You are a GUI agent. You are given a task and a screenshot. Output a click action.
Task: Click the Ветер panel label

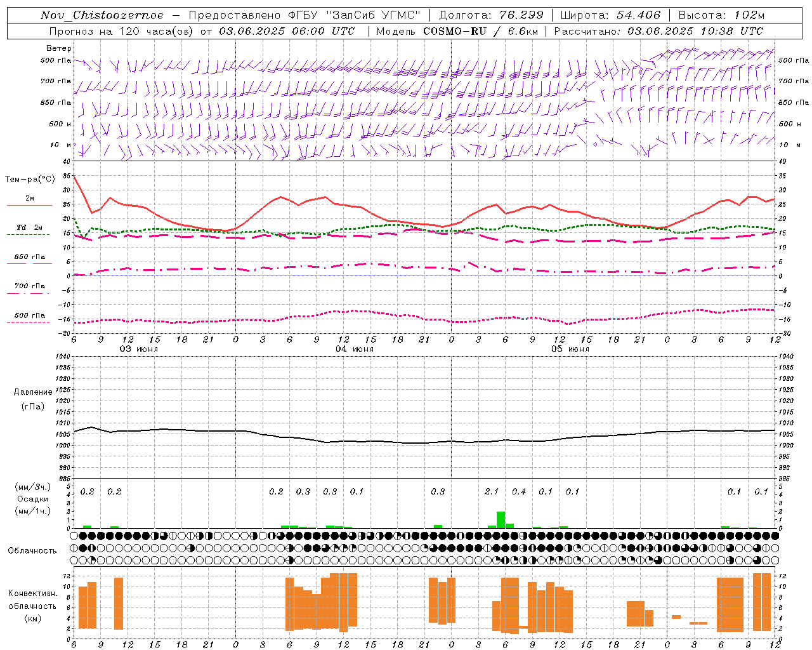pos(59,48)
